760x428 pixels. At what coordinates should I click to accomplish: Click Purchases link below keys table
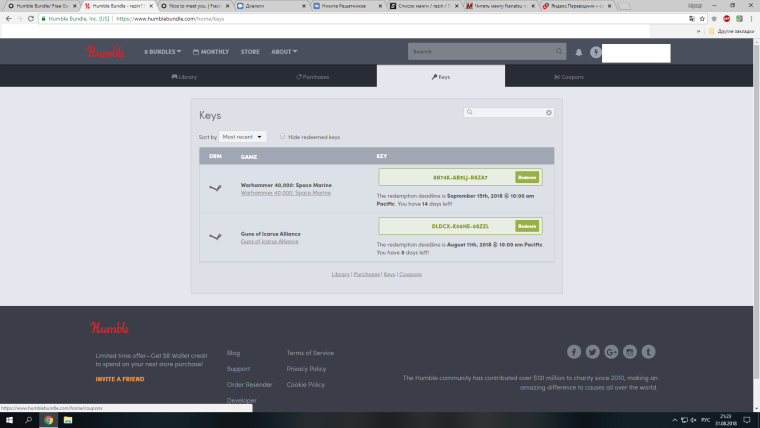[366, 274]
